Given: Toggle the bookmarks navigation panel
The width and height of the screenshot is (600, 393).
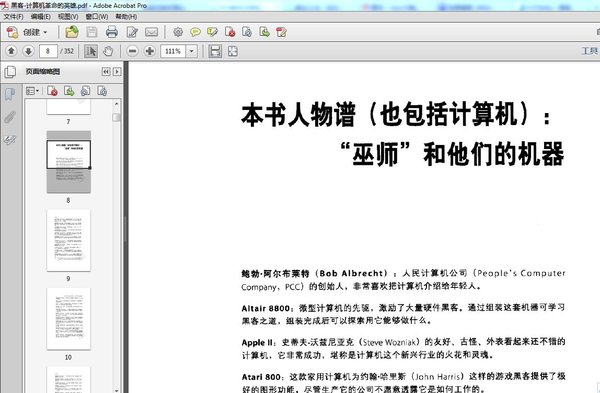Looking at the screenshot, I should pyautogui.click(x=10, y=94).
